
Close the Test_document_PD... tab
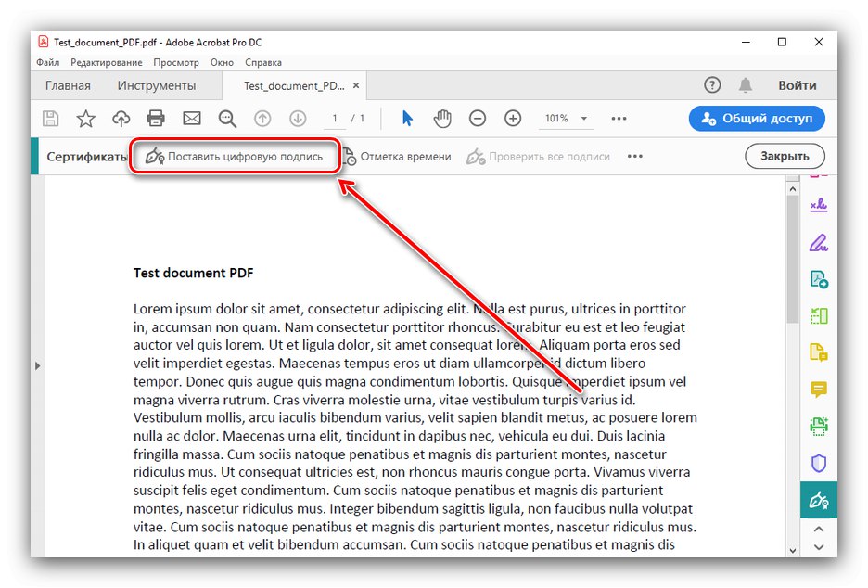tap(356, 85)
